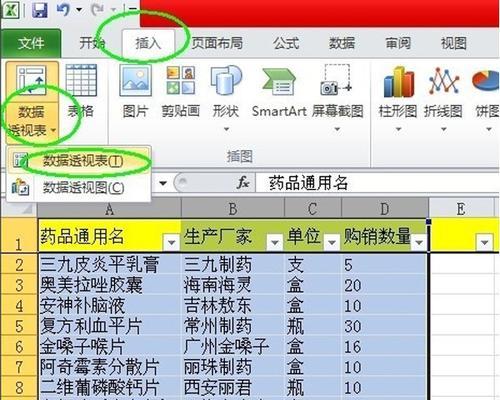500x400 pixels.
Task: Select column A header
Action: pyautogui.click(x=109, y=209)
